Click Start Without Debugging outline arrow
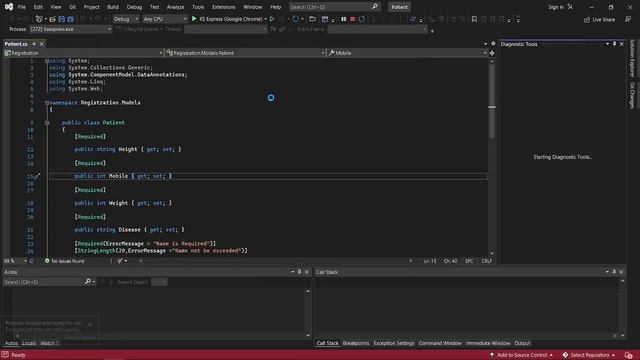This screenshot has width=640, height=360. click(272, 19)
